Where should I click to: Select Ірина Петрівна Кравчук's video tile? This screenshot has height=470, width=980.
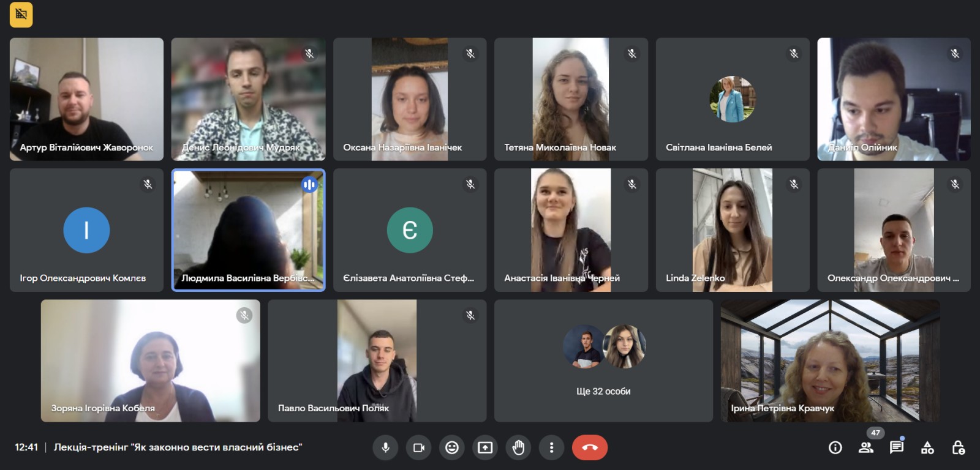tap(830, 360)
